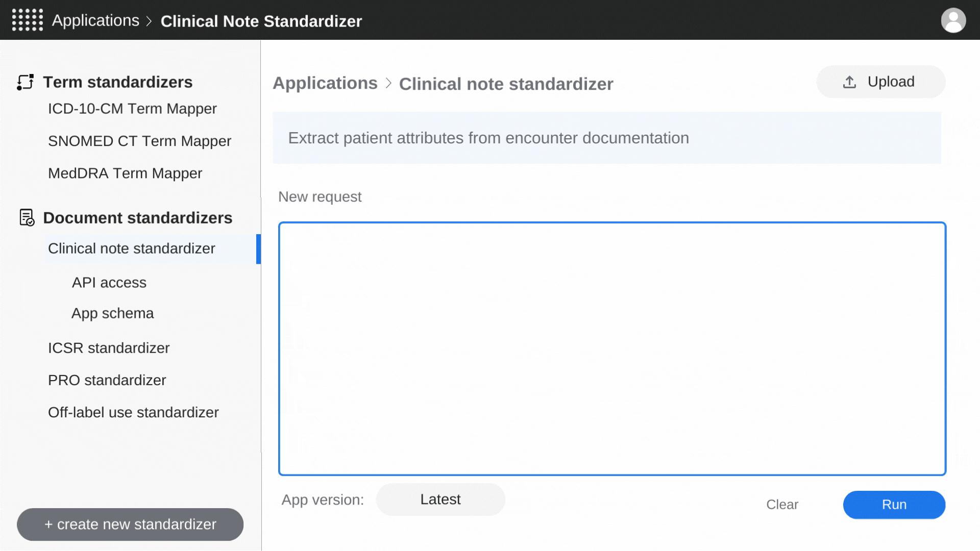Click the user avatar in the top bar

(x=953, y=20)
